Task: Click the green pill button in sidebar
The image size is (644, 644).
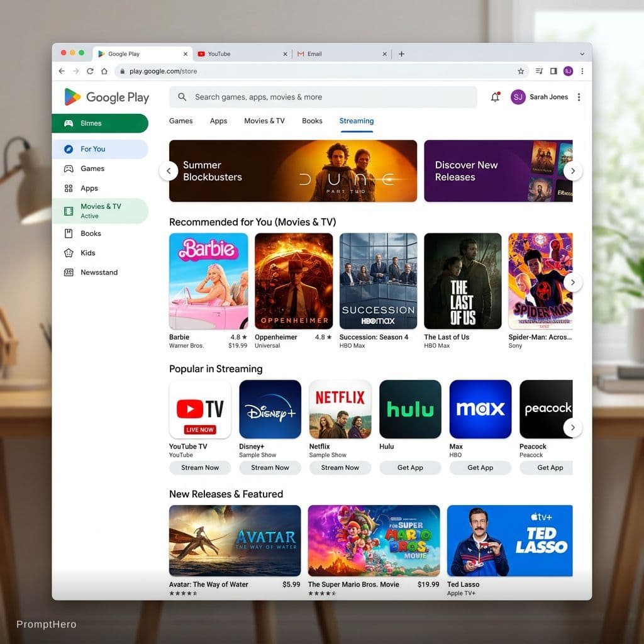Action: coord(100,123)
